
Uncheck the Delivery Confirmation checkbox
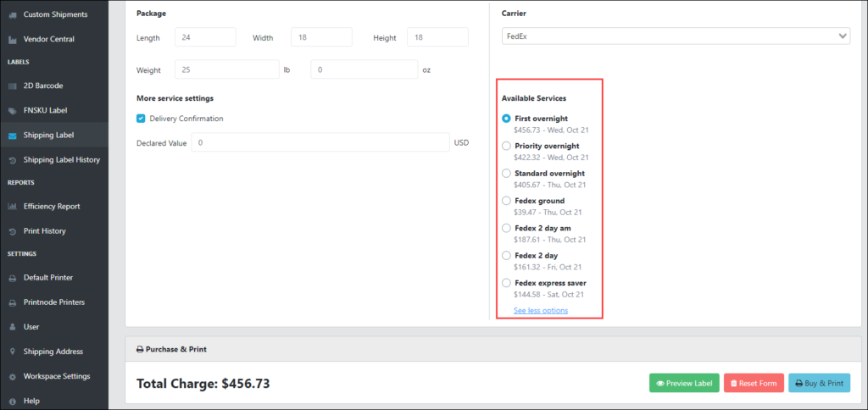point(141,119)
